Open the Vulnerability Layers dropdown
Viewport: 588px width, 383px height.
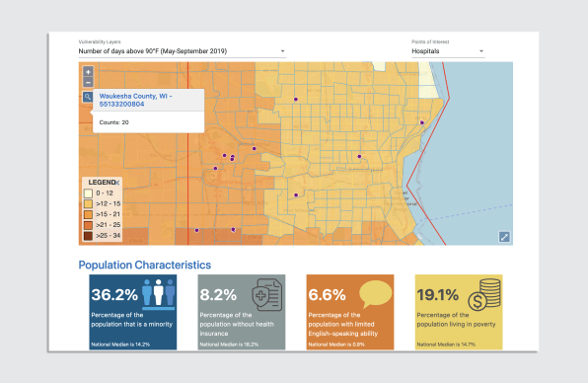pos(183,51)
